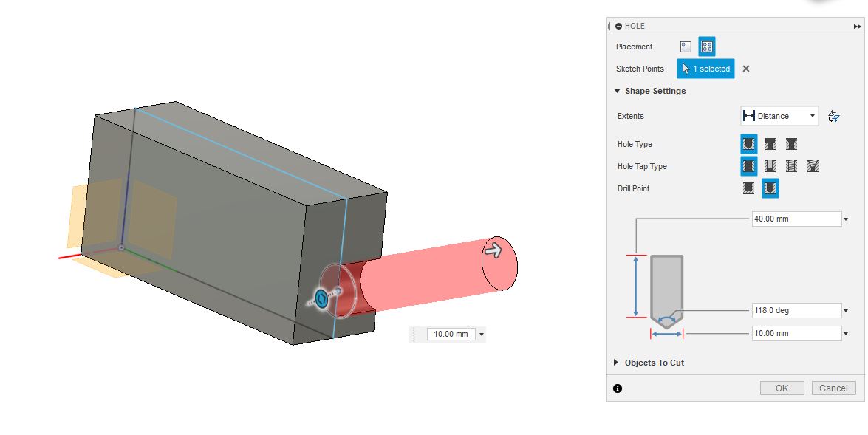Open the dropdown arrow beside canvas diameter input

pos(481,335)
